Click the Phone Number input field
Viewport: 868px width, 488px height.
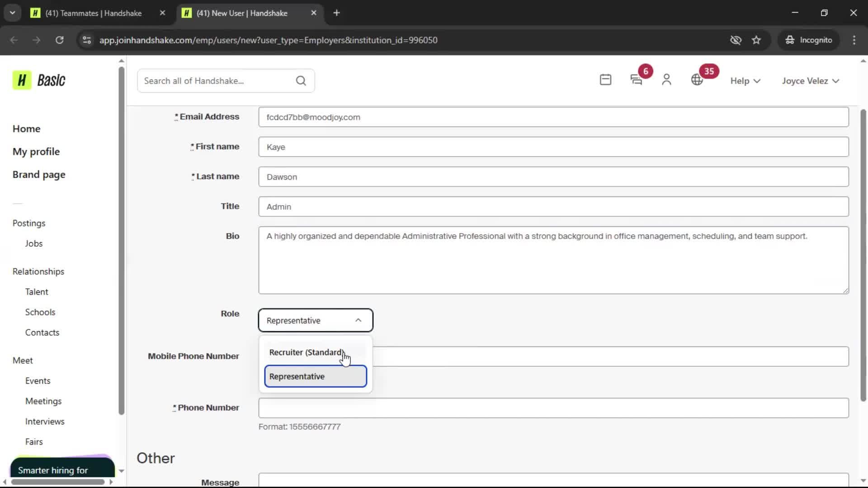(x=553, y=408)
